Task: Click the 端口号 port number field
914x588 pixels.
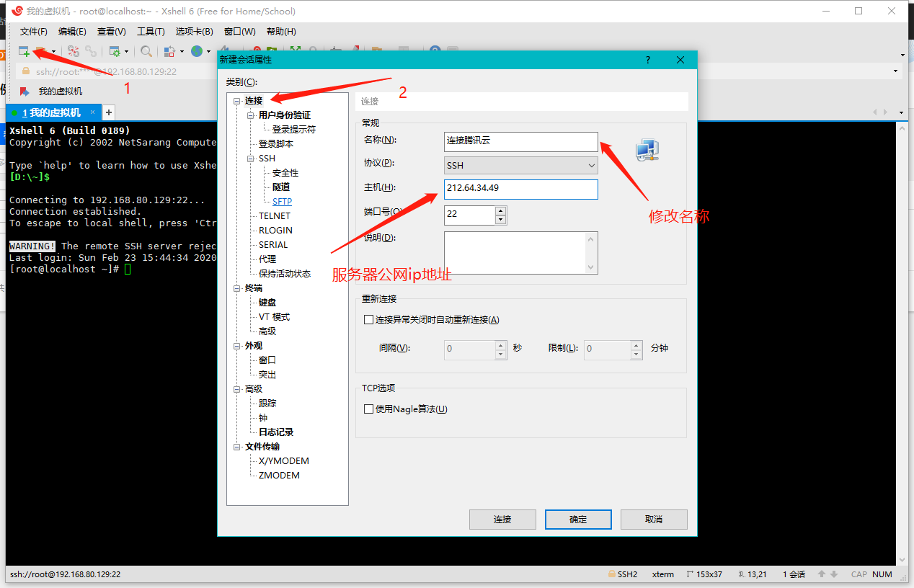Action: pos(470,215)
